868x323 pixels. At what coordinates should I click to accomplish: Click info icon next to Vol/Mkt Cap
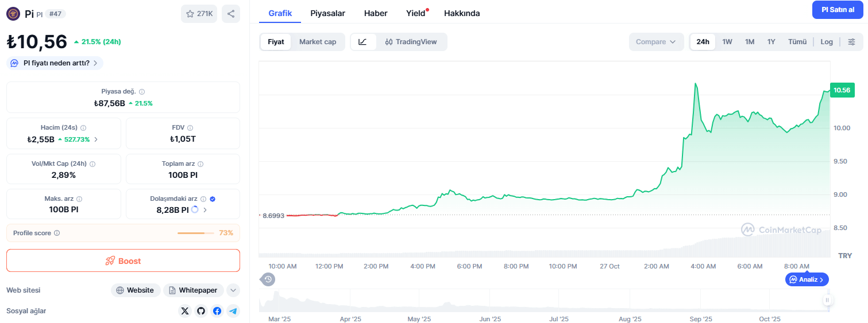(92, 164)
